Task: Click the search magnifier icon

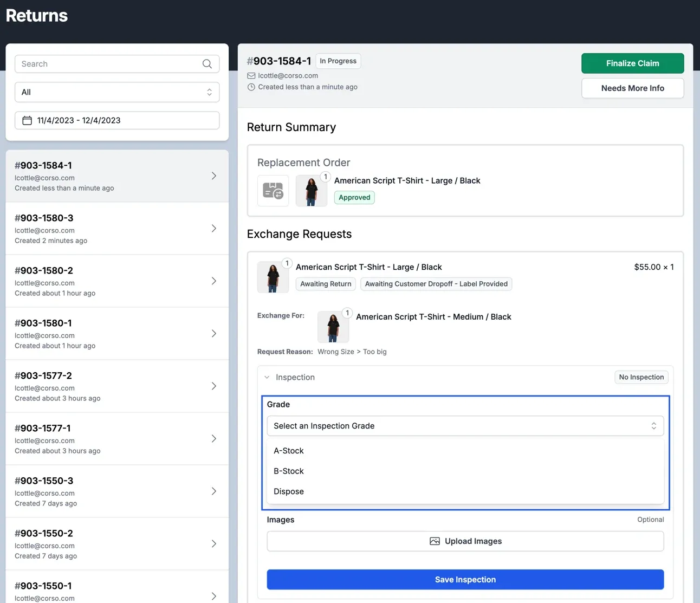Action: pos(207,64)
